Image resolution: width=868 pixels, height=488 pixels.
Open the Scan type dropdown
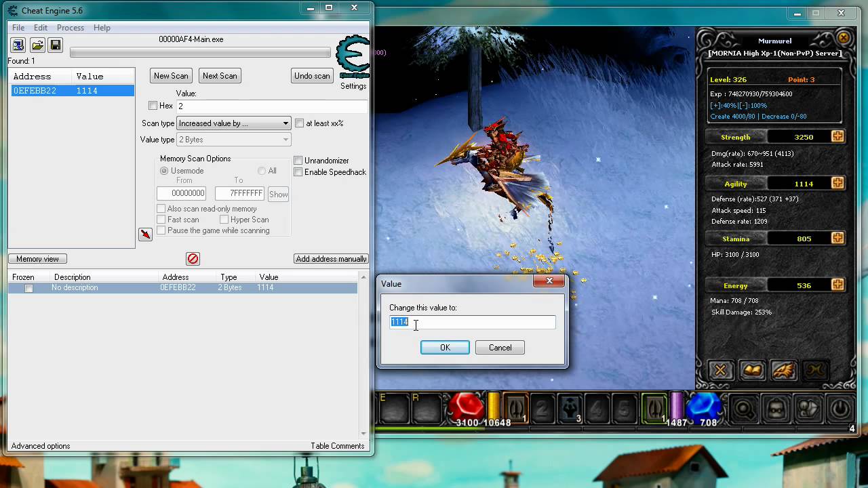coord(234,123)
